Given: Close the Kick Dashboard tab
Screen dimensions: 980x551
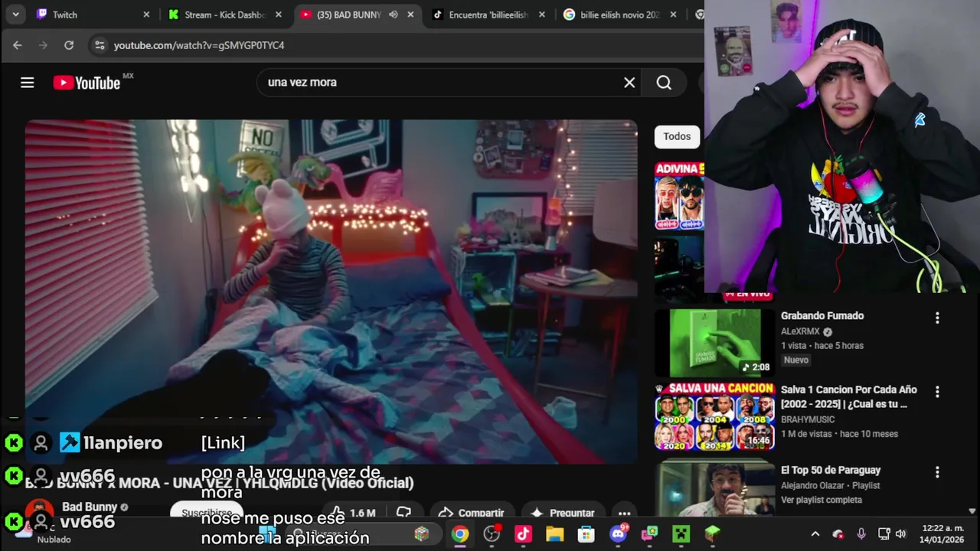Looking at the screenshot, I should (x=279, y=15).
